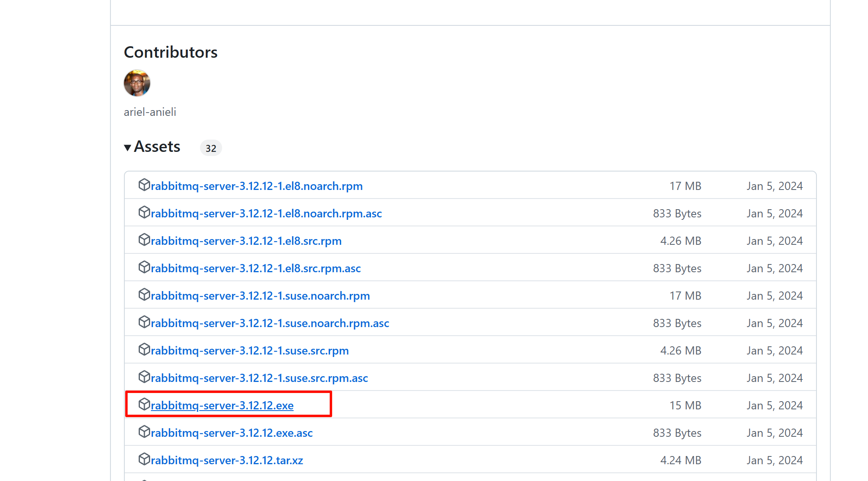
Task: Download rabbitmq-server-3.12.12-1.el8.src.rpm
Action: pyautogui.click(x=246, y=241)
